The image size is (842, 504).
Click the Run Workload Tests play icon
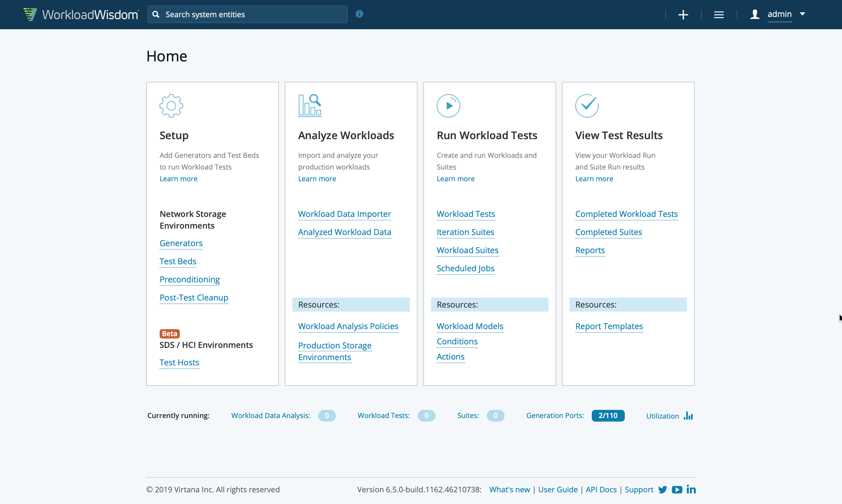click(448, 106)
